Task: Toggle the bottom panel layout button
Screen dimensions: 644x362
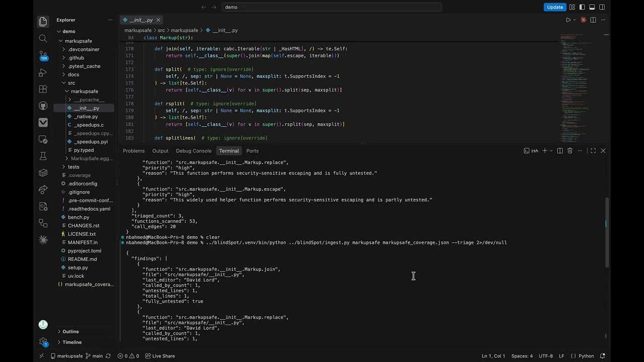Action: coord(592,7)
